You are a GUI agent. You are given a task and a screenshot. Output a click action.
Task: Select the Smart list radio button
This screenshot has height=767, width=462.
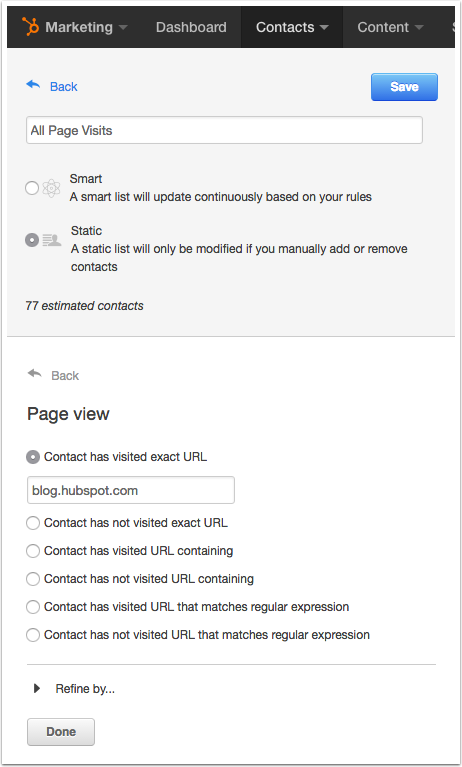coord(32,188)
